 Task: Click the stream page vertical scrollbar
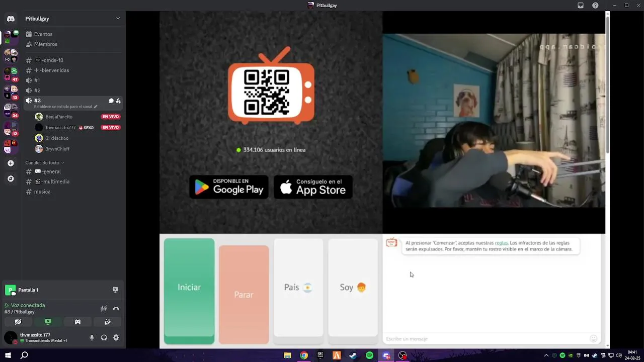[x=607, y=84]
